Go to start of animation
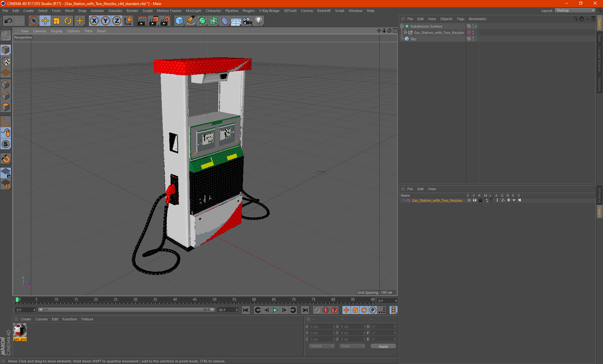 (246, 310)
